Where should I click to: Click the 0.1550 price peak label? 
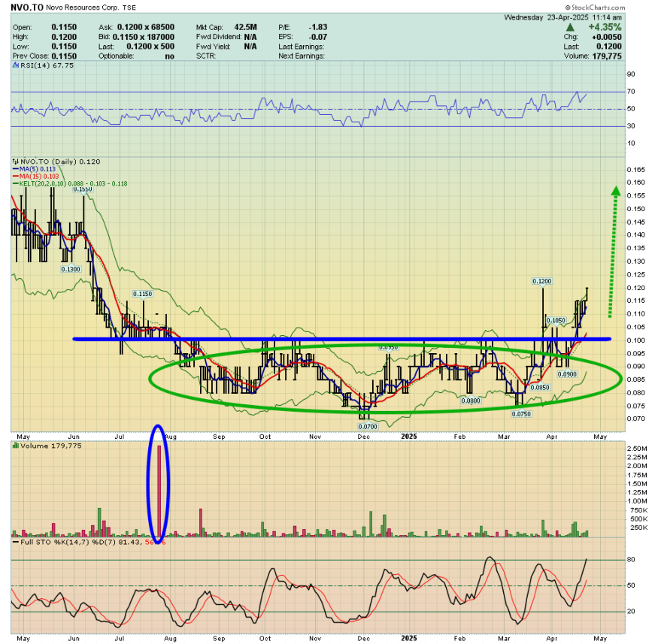tap(83, 189)
